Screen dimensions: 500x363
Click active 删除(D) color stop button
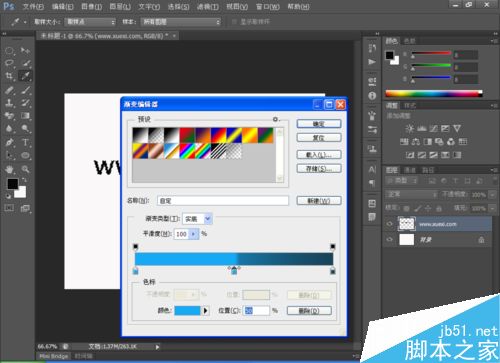point(309,311)
